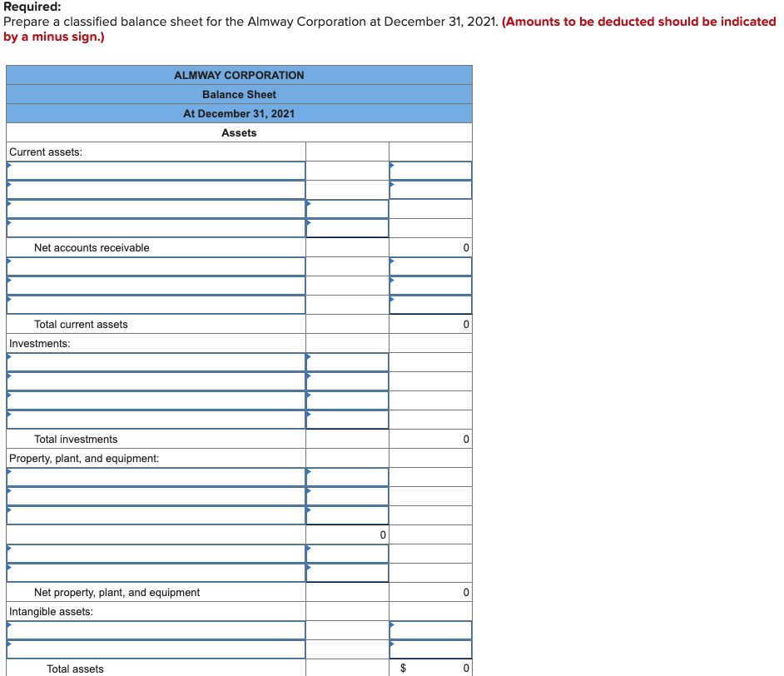Open the first account dropdown under Intangible assets
This screenshot has height=676, width=784.
(154, 629)
